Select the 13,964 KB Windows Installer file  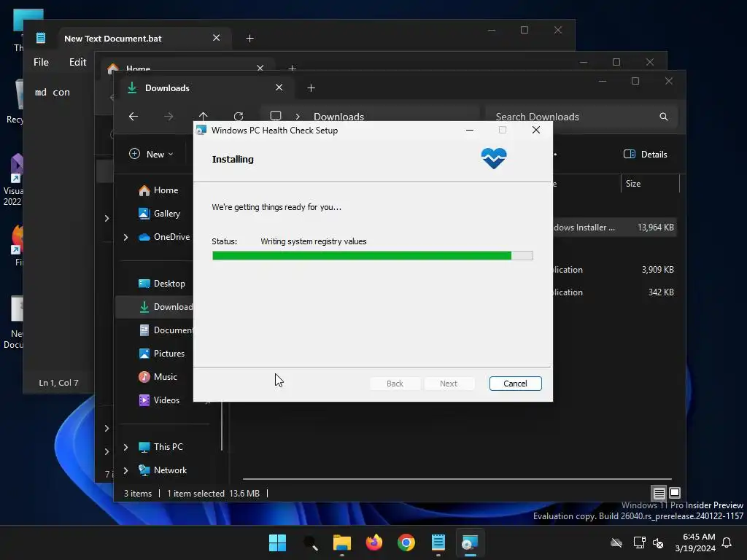(614, 227)
